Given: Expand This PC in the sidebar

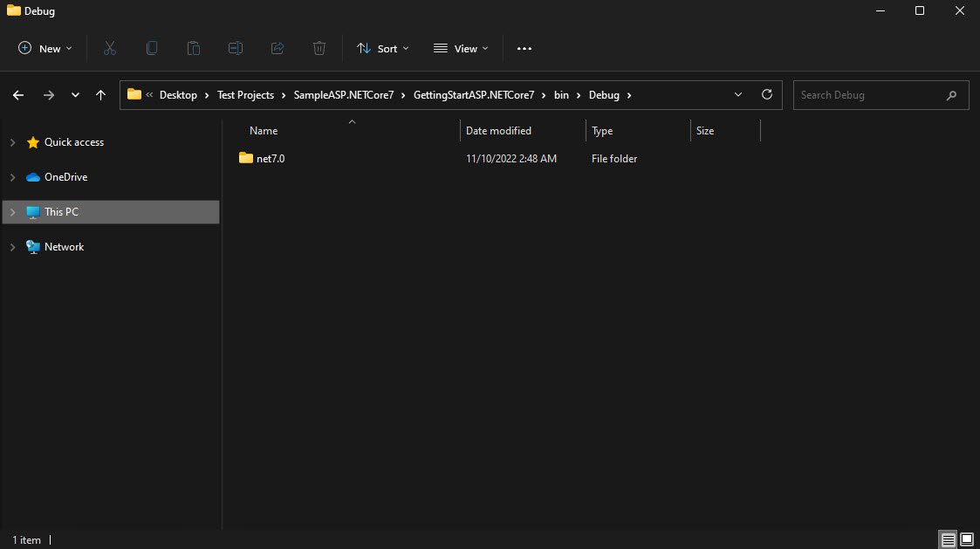Looking at the screenshot, I should pos(12,211).
